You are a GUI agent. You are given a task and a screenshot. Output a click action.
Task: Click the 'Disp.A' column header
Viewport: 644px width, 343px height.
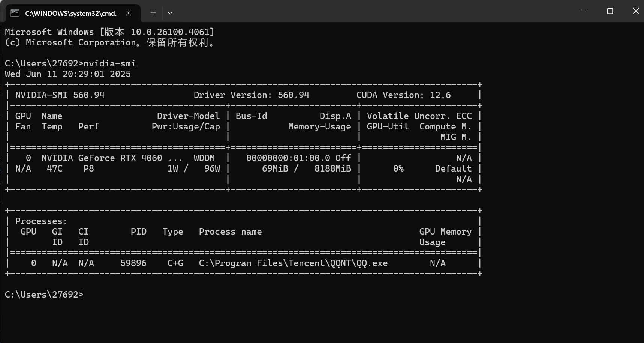(335, 116)
